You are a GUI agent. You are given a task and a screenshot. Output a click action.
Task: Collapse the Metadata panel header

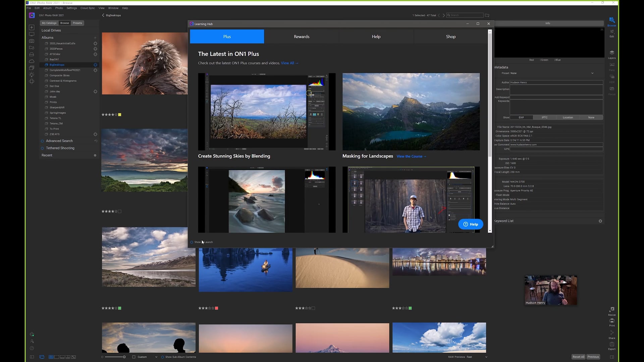(x=501, y=67)
